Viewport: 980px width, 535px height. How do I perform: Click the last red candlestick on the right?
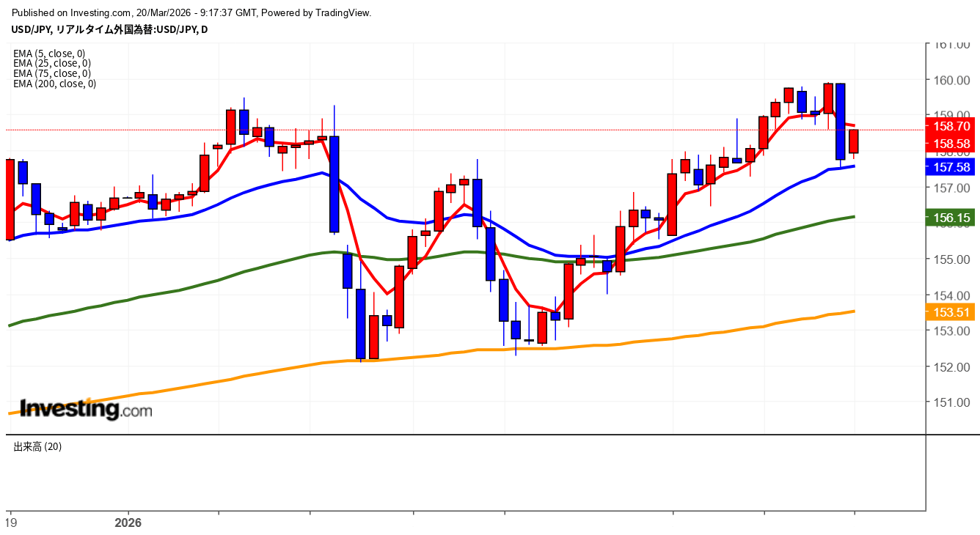(x=854, y=141)
